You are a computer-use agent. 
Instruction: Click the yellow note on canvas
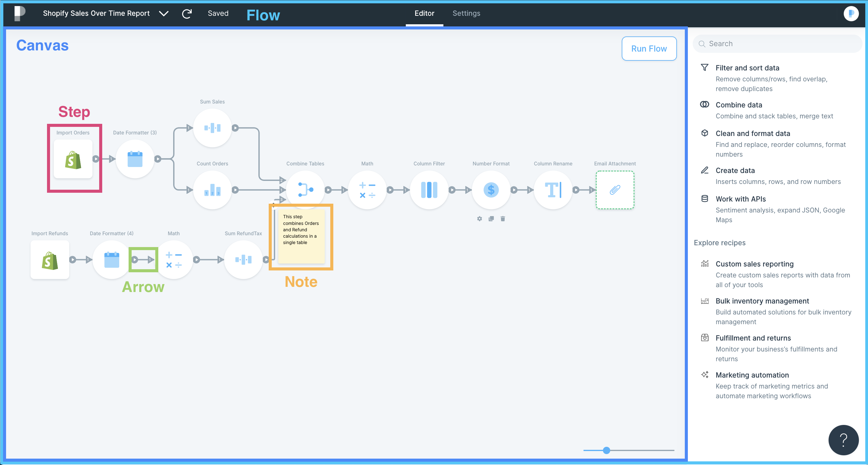click(x=301, y=236)
